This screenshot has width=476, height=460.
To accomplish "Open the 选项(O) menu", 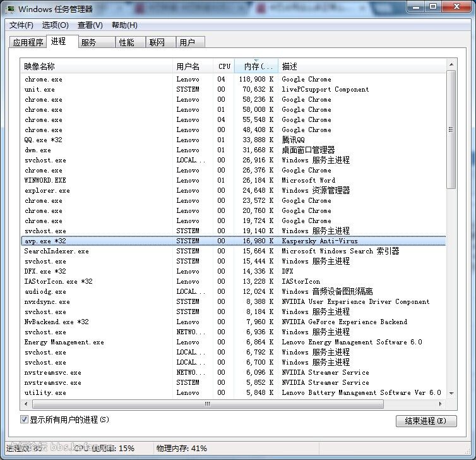I will (56, 25).
